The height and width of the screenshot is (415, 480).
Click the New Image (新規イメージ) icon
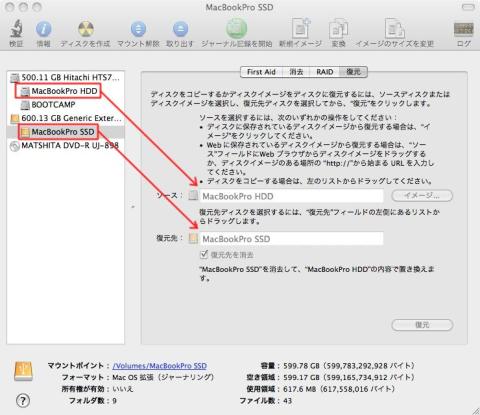(x=301, y=28)
